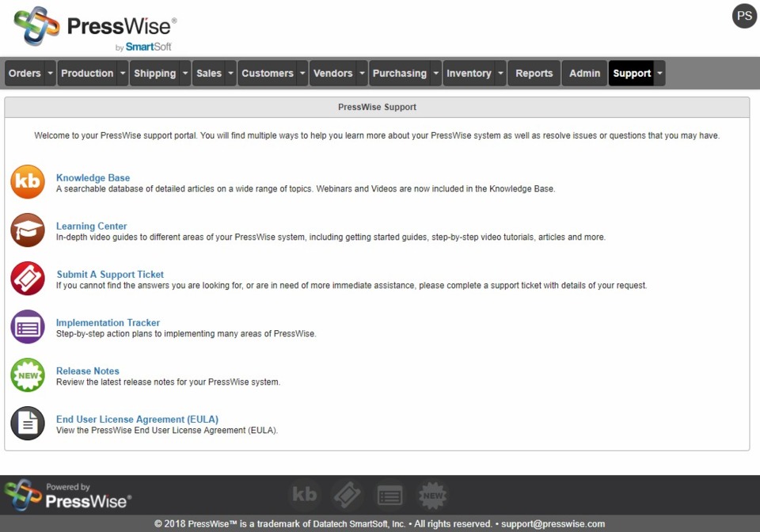Click the orange Knowledge Base kb icon
The height and width of the screenshot is (532, 760).
(28, 182)
